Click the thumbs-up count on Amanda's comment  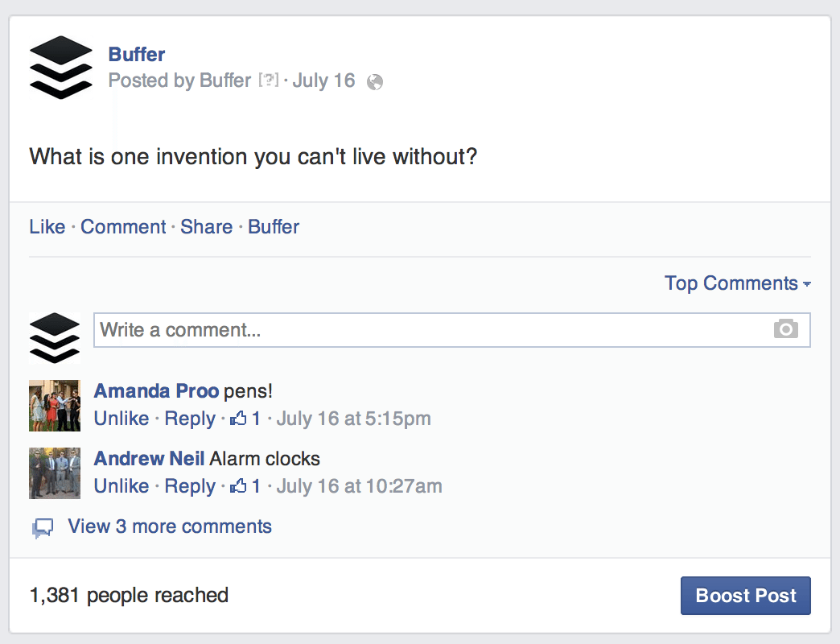[x=245, y=419]
